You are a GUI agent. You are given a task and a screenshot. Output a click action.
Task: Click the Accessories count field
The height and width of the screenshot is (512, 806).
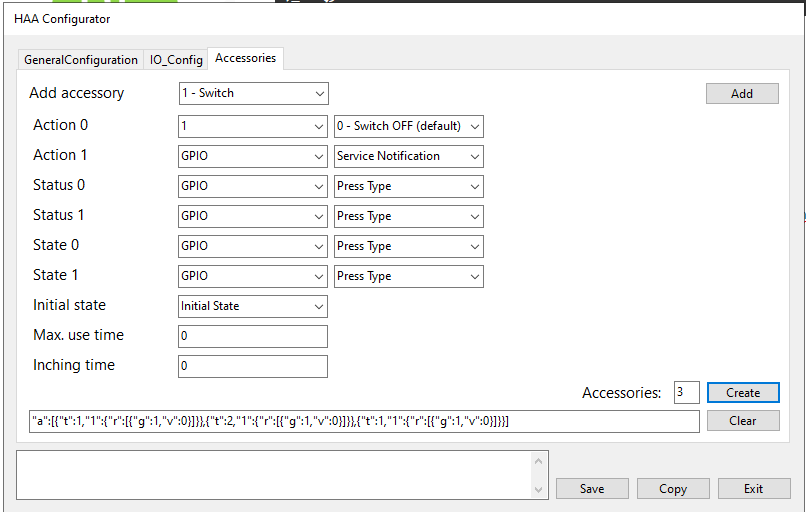point(686,393)
